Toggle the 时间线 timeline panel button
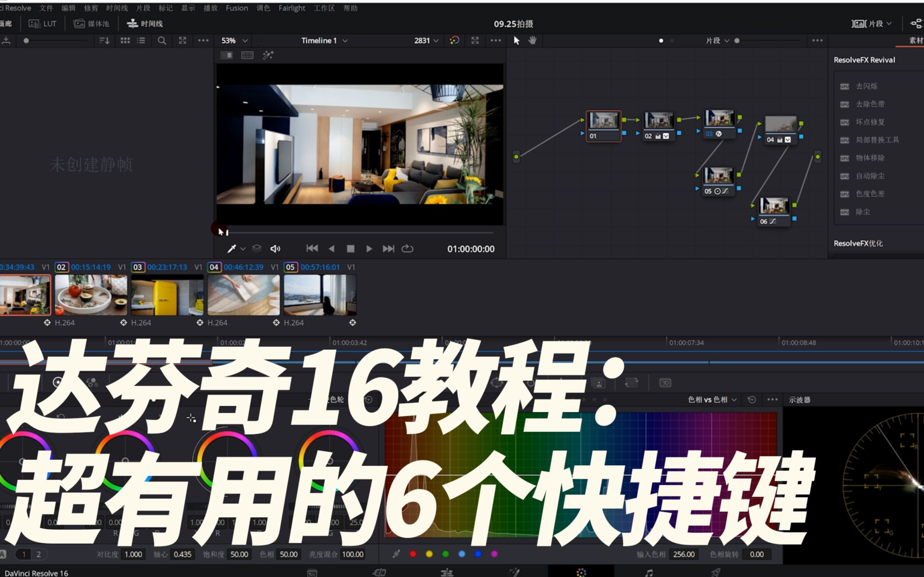 click(x=145, y=24)
